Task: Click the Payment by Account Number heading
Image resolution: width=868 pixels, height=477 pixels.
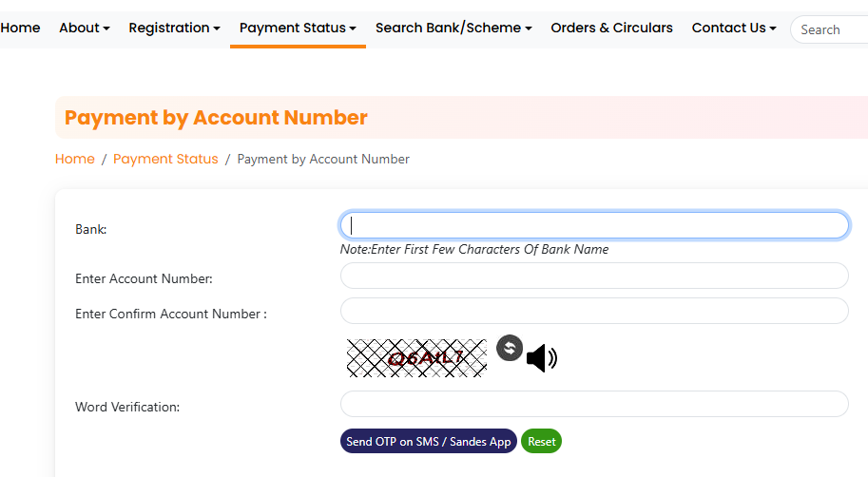Action: point(216,118)
